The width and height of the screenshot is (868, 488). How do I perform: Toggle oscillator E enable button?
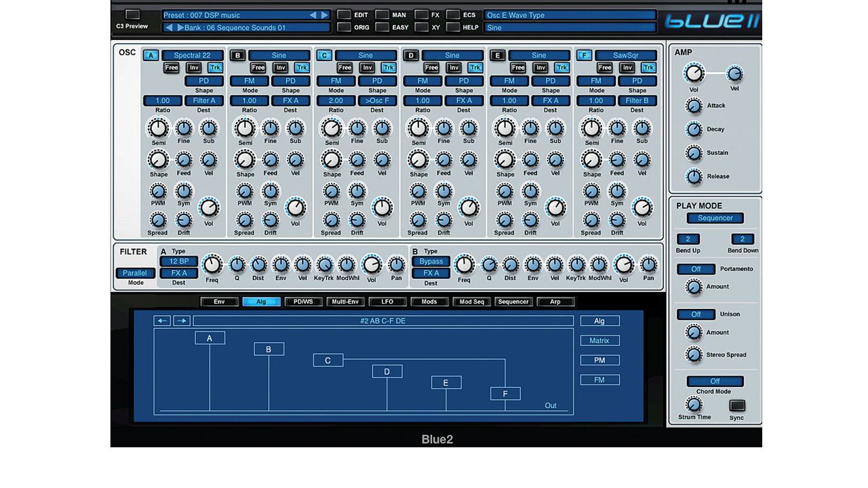tap(498, 56)
